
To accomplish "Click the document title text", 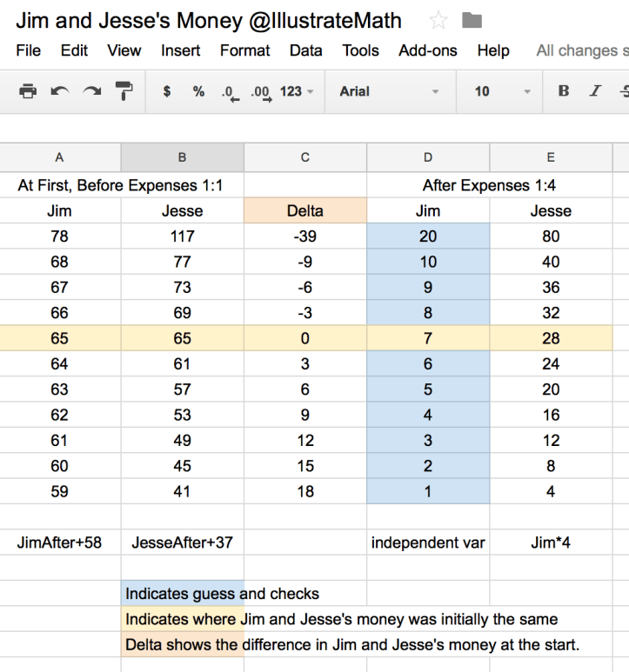I will (x=209, y=20).
